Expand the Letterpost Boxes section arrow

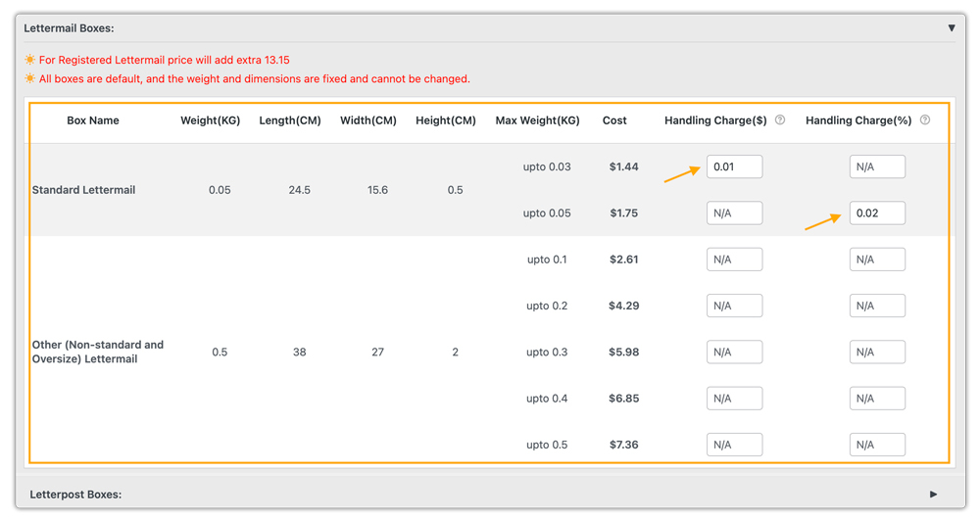coord(933,495)
